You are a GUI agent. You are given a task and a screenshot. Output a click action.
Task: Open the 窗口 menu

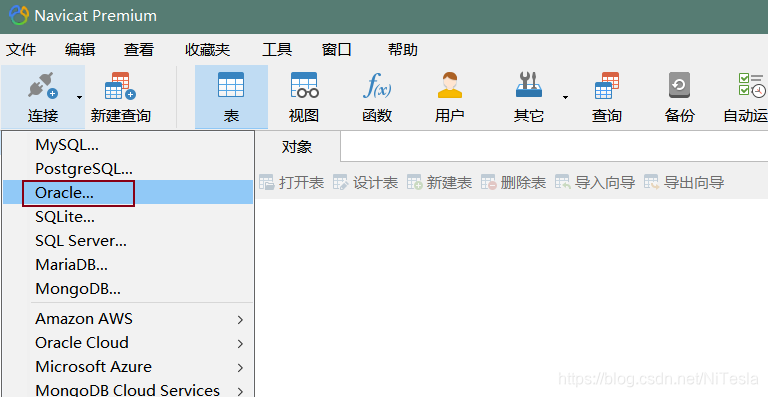pyautogui.click(x=336, y=49)
